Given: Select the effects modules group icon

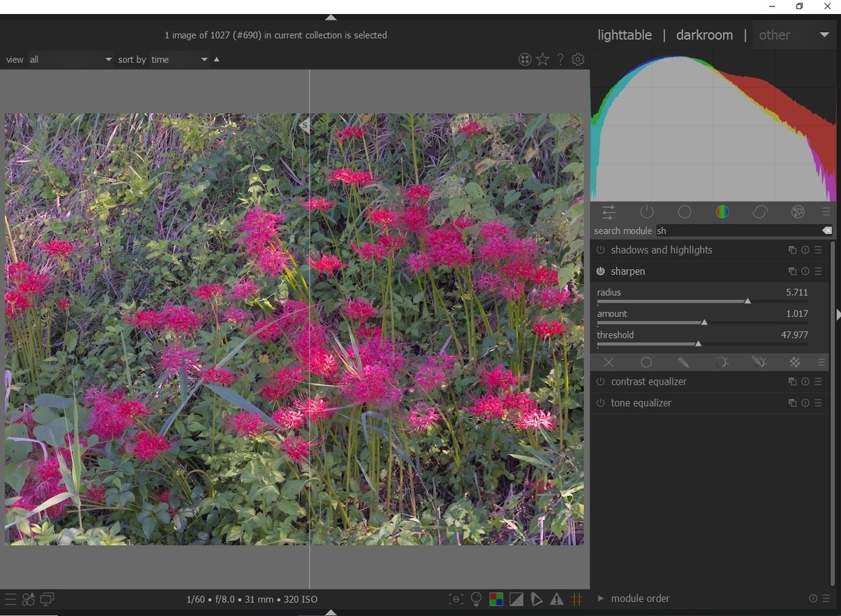Looking at the screenshot, I should [x=798, y=212].
